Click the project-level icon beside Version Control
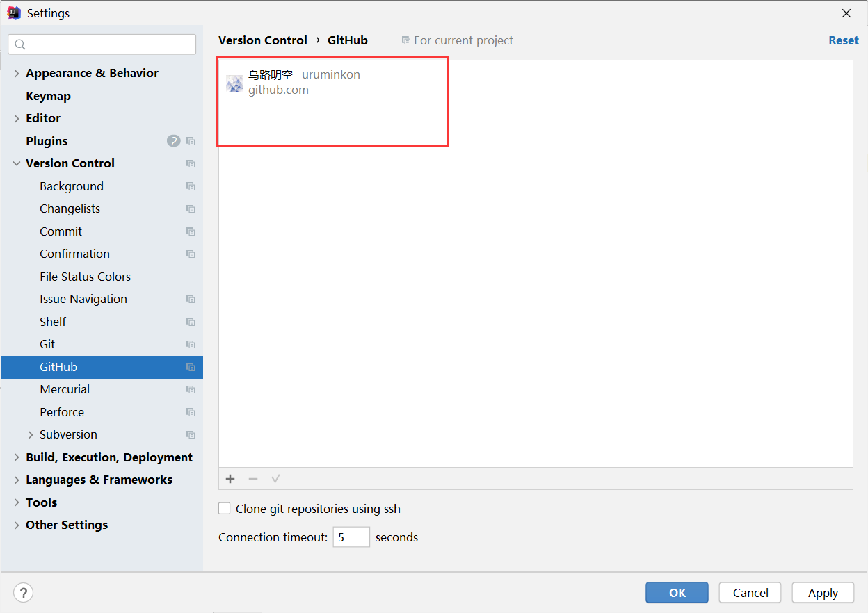The image size is (868, 613). (x=191, y=164)
